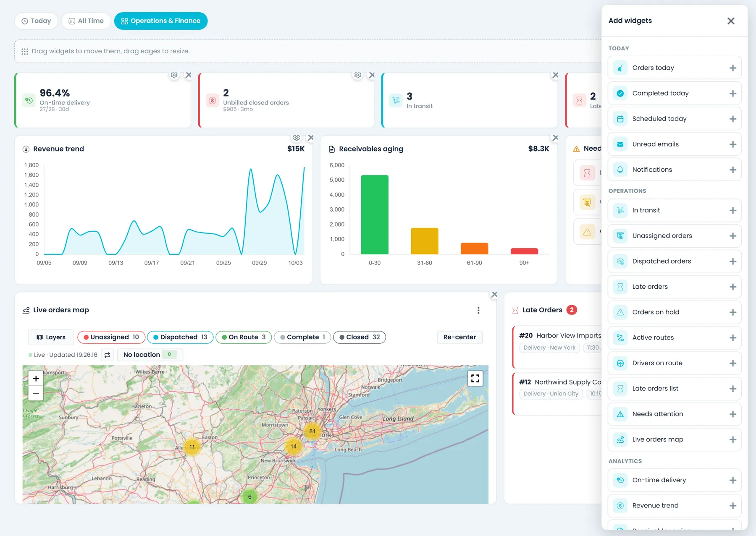Open settings gear on Unbilled closed orders card
The height and width of the screenshot is (536, 756).
357,75
